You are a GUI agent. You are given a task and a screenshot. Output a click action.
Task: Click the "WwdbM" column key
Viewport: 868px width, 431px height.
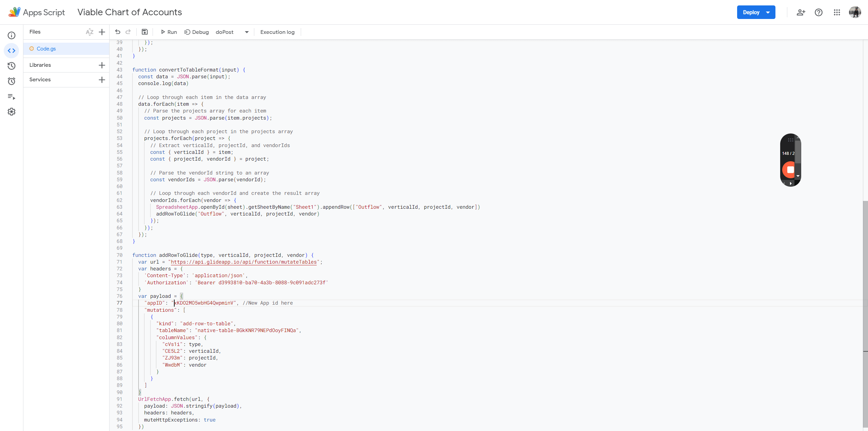172,365
